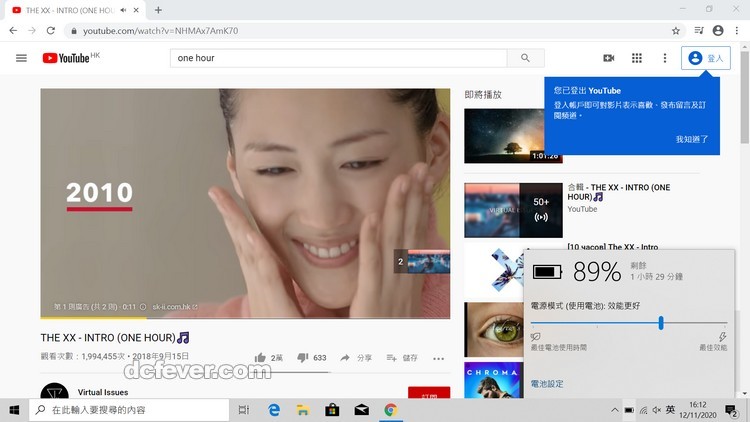Click the Virtual Issues channel avatar
750x422 pixels.
pos(55,390)
